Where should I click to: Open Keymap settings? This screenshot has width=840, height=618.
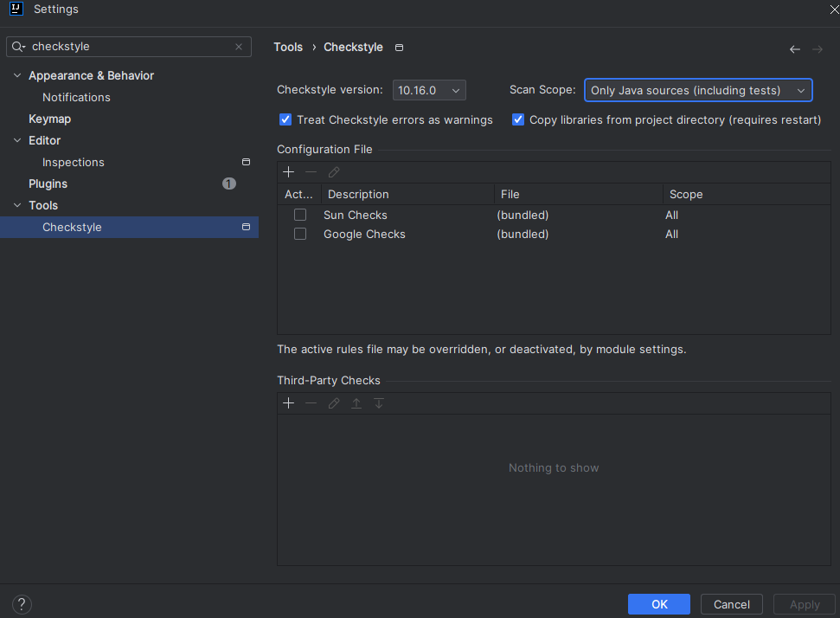tap(50, 119)
